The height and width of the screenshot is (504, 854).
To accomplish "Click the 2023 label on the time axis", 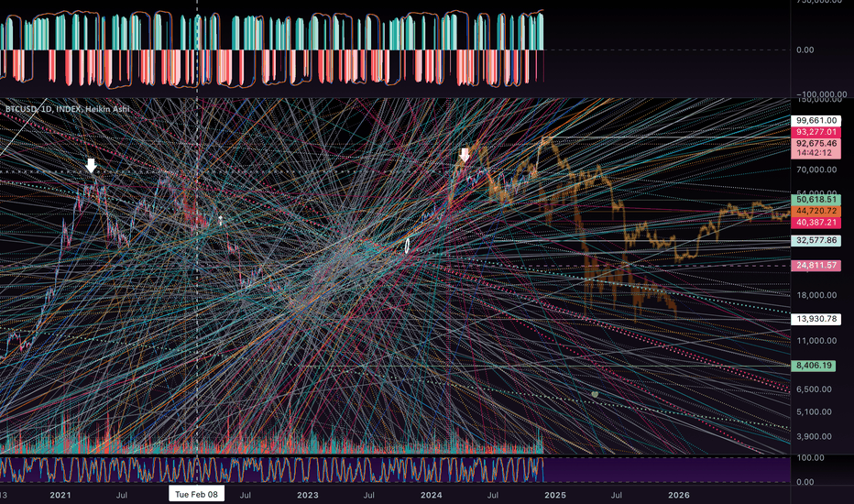I will coord(307,495).
